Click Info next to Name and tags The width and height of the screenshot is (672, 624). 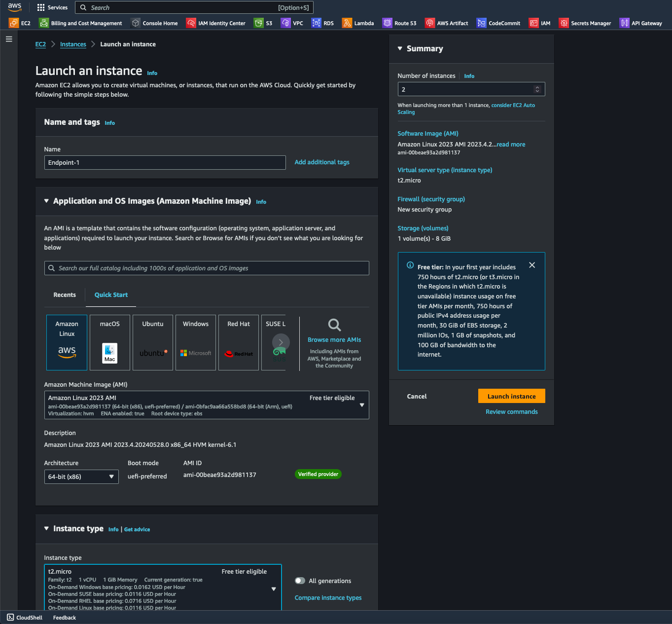click(x=109, y=123)
